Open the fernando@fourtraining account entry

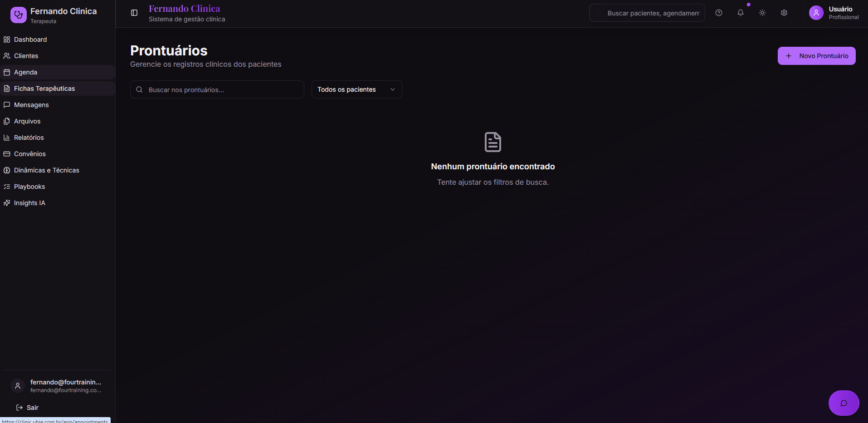(x=58, y=386)
